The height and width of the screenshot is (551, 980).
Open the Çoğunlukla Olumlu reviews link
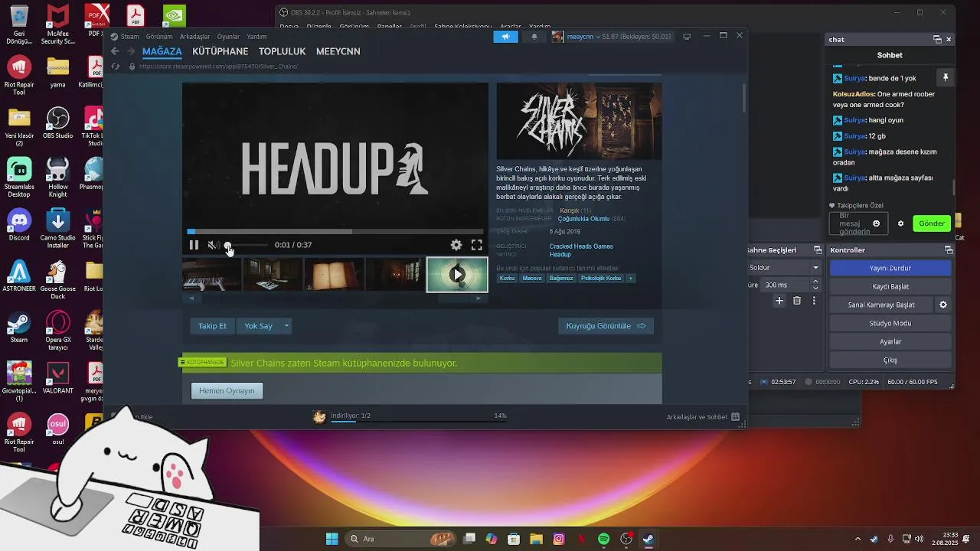[x=583, y=219]
